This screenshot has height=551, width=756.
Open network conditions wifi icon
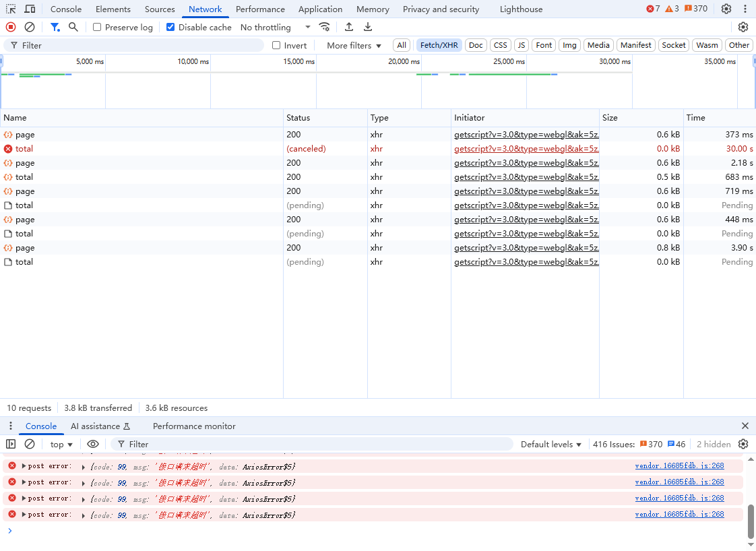(x=325, y=27)
